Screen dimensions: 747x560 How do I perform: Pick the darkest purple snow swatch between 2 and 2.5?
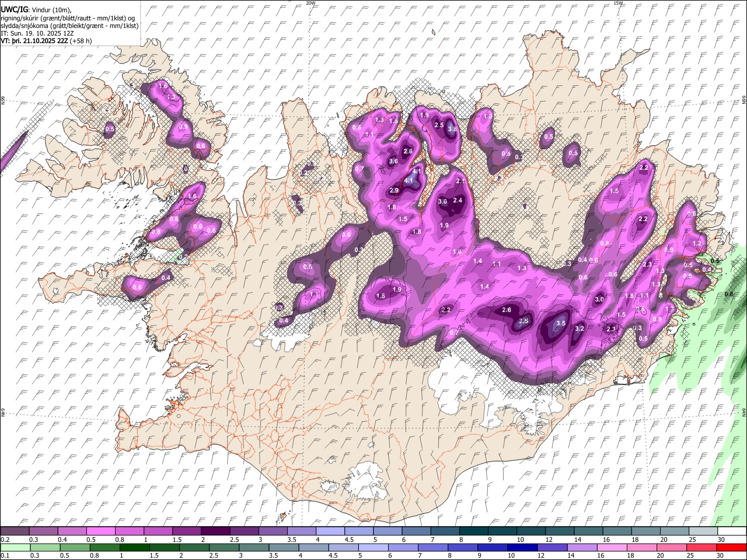click(x=215, y=531)
